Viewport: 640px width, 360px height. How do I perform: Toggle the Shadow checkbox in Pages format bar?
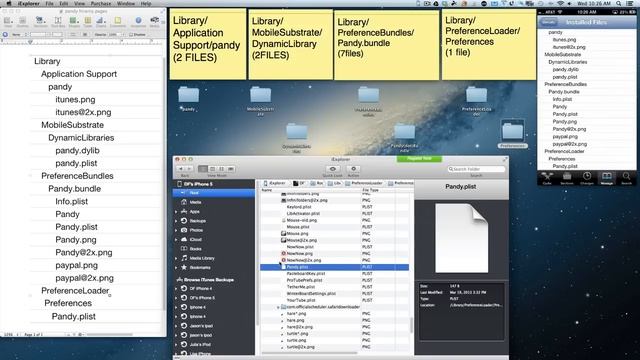(x=131, y=35)
